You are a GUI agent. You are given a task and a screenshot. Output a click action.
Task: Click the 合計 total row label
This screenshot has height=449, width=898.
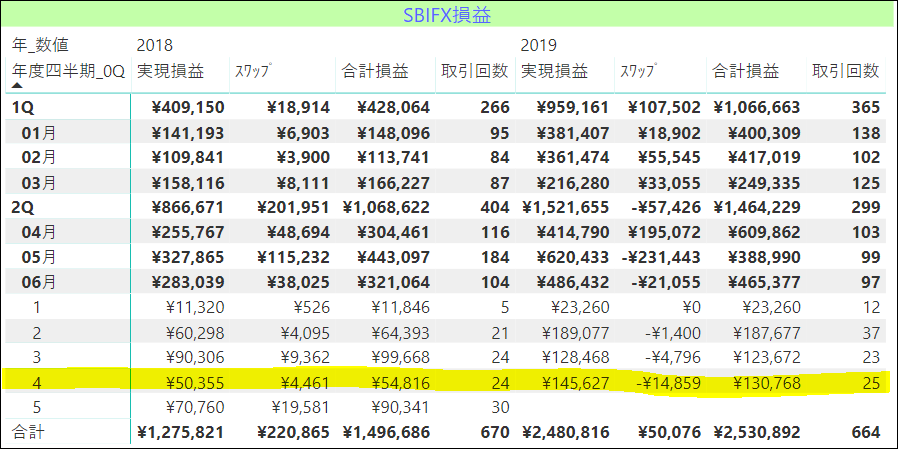27,432
